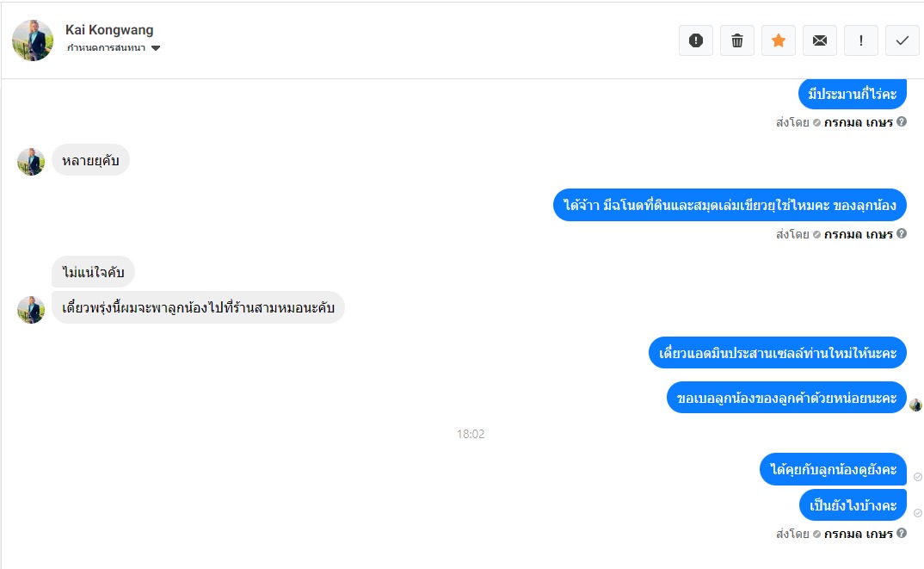Click avatar beside เดี๋ยวพรุ่งนี้ message
This screenshot has width=924, height=569.
pos(31,310)
